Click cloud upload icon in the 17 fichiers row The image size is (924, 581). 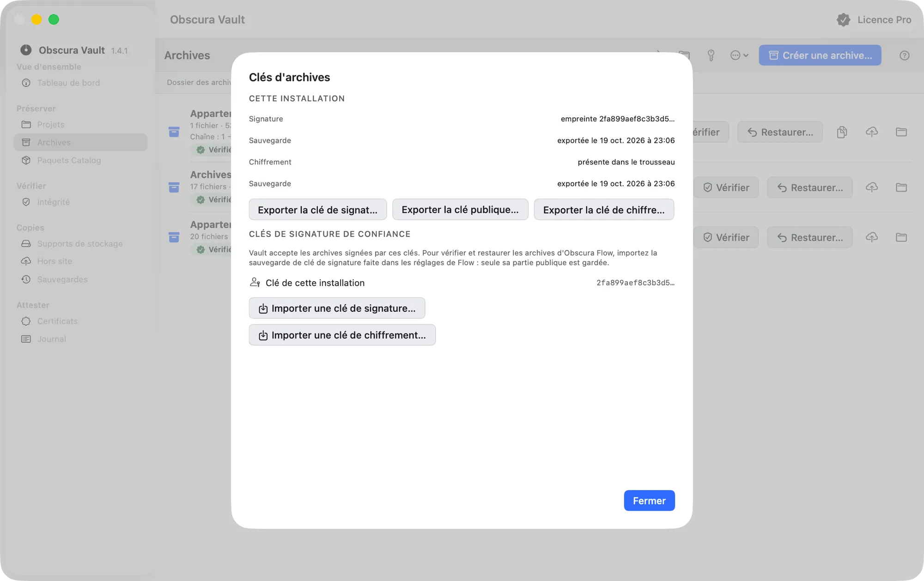tap(872, 188)
